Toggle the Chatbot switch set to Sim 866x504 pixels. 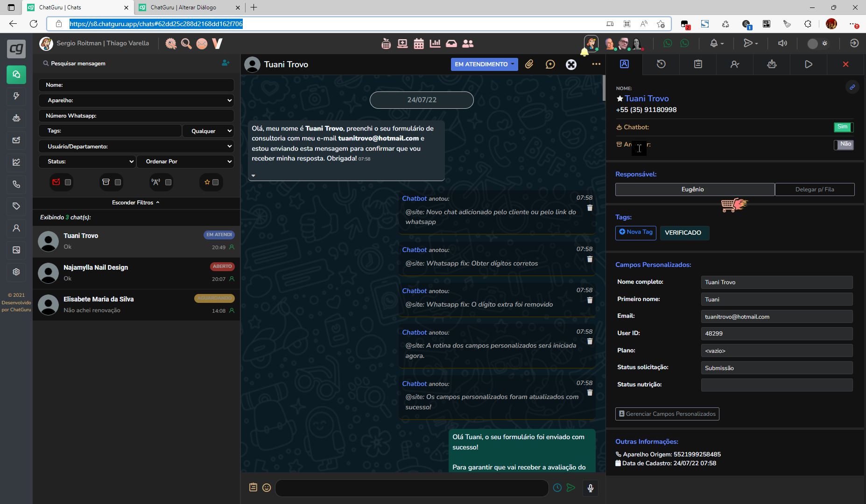[844, 127]
